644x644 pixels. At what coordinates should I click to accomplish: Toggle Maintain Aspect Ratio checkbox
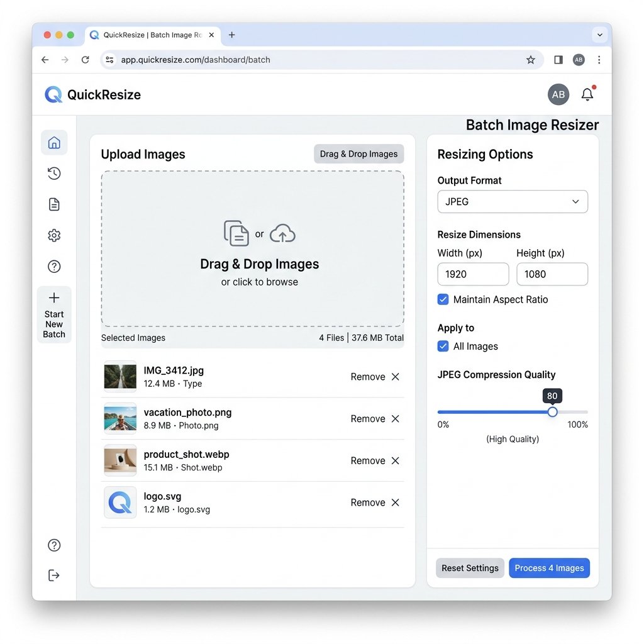coord(443,299)
